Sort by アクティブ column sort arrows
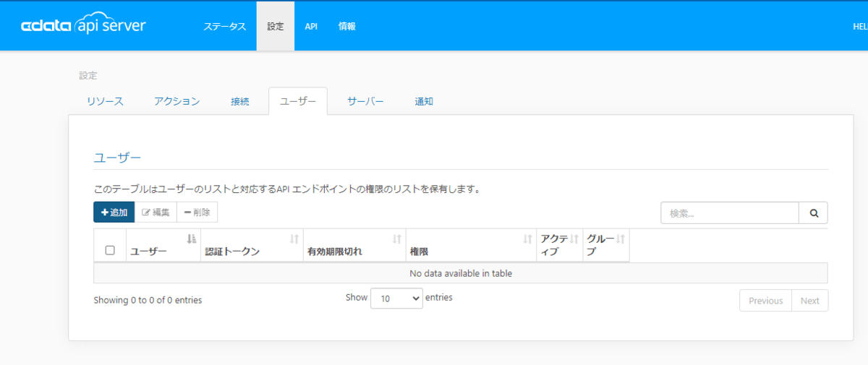Viewport: 868px width, 365px height. (574, 239)
